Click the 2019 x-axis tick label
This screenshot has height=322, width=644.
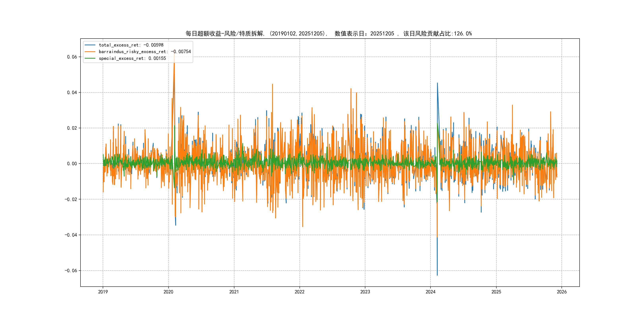103,292
